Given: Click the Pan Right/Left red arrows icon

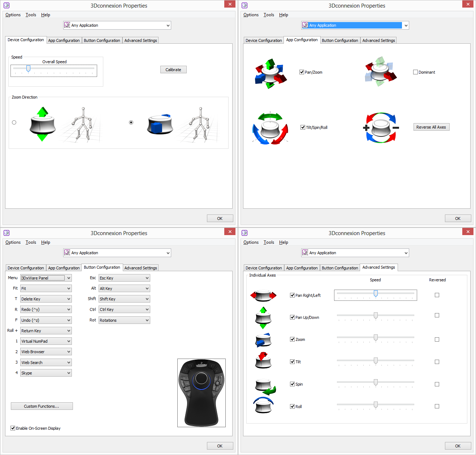Looking at the screenshot, I should [x=263, y=296].
